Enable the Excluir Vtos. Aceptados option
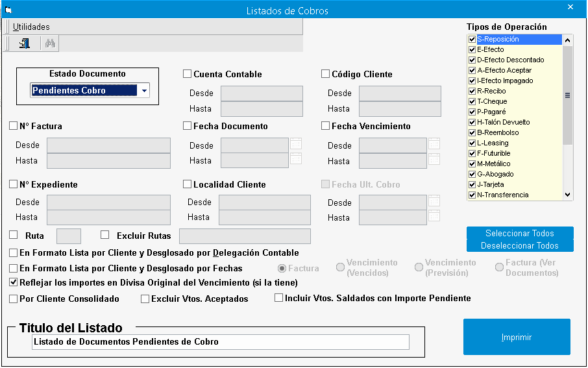 tap(145, 299)
